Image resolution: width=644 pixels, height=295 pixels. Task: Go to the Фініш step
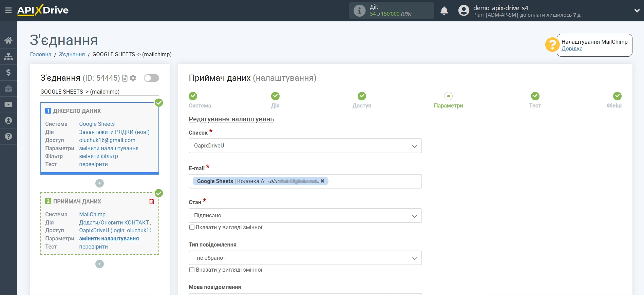[614, 100]
